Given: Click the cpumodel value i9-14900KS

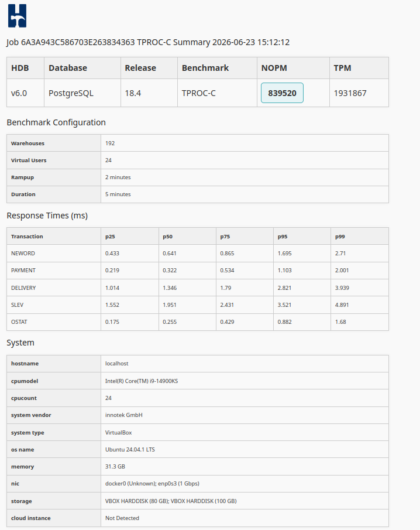Looking at the screenshot, I should pyautogui.click(x=142, y=381).
